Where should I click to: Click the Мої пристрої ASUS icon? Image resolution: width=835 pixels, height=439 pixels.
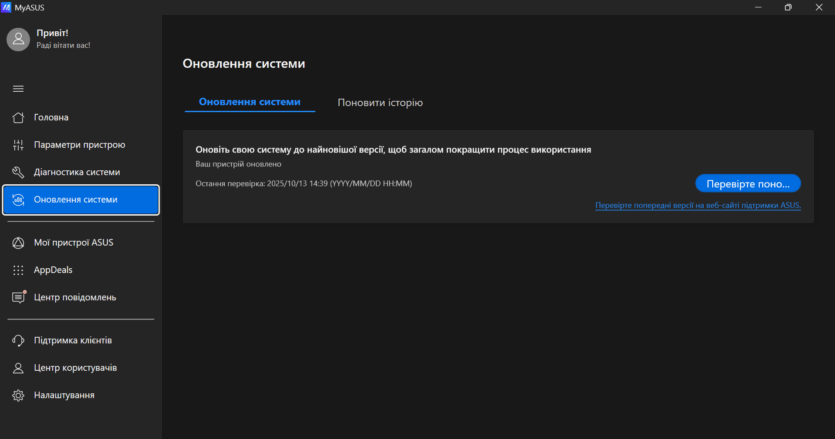(x=18, y=242)
